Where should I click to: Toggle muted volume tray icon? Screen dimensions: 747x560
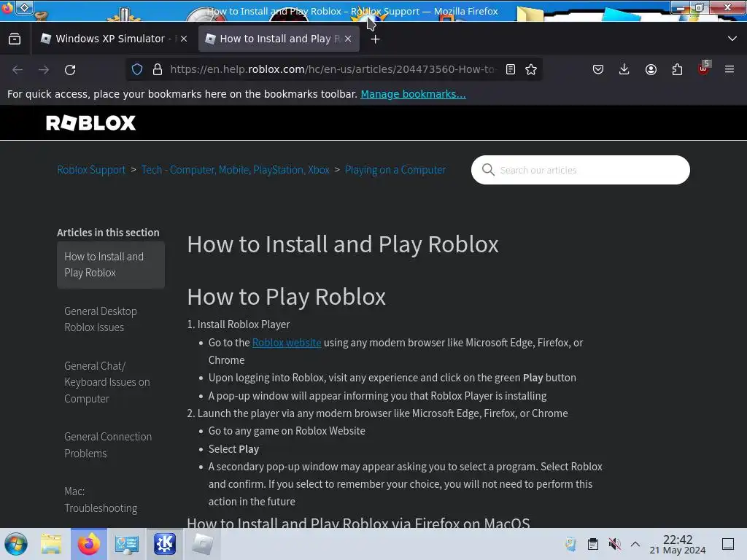(614, 544)
